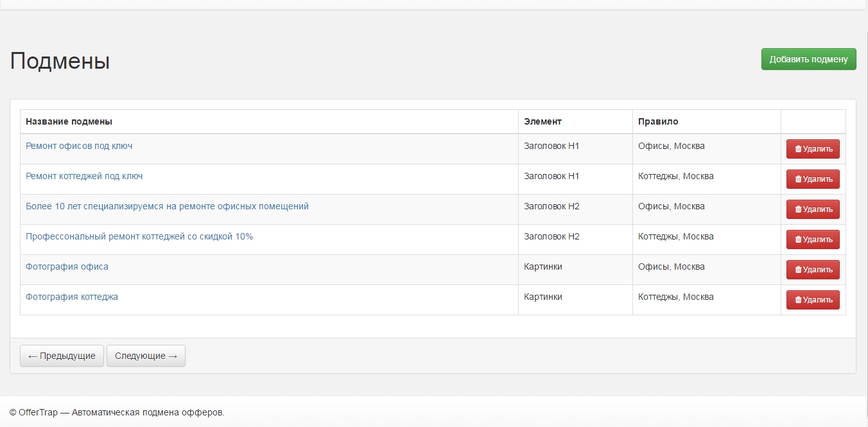This screenshot has width=868, height=427.
Task: Go to previous page with "Предыдущие"
Action: click(x=62, y=356)
